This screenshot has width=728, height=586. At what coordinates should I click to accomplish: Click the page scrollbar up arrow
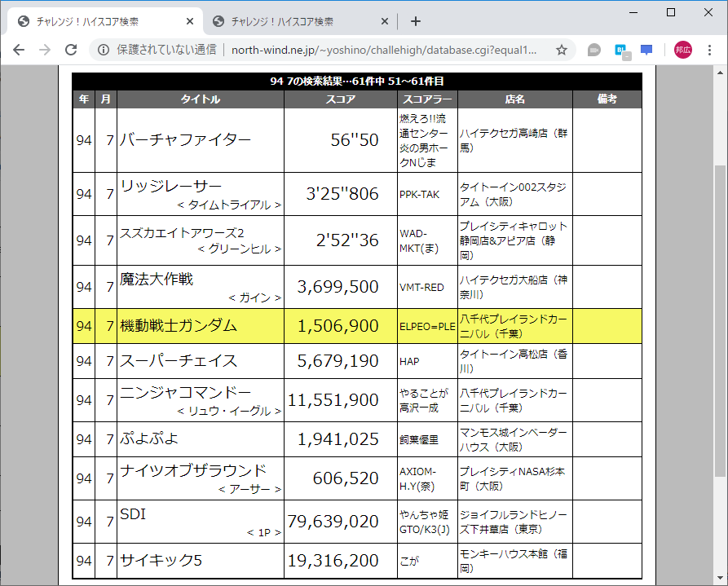(x=720, y=73)
